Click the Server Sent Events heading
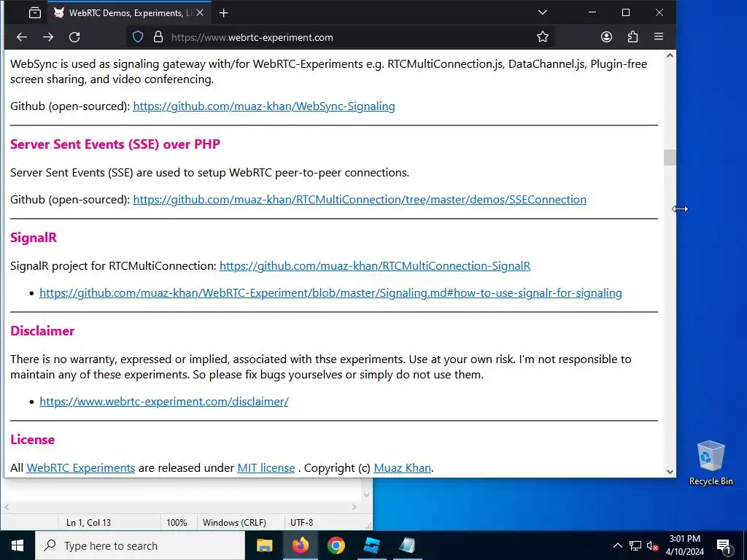Viewport: 747px width, 560px height. [x=115, y=144]
